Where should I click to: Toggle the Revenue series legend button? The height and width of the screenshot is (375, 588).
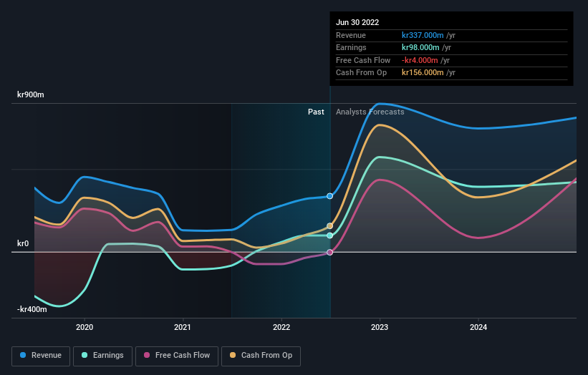click(x=41, y=356)
